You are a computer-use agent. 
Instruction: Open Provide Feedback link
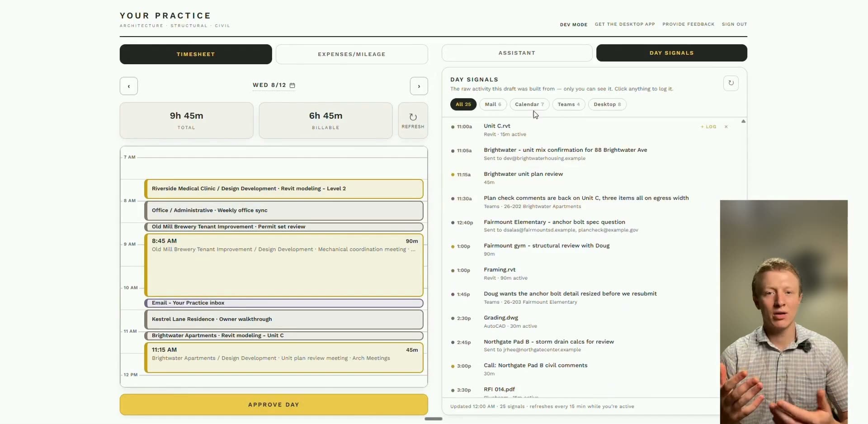click(x=689, y=24)
